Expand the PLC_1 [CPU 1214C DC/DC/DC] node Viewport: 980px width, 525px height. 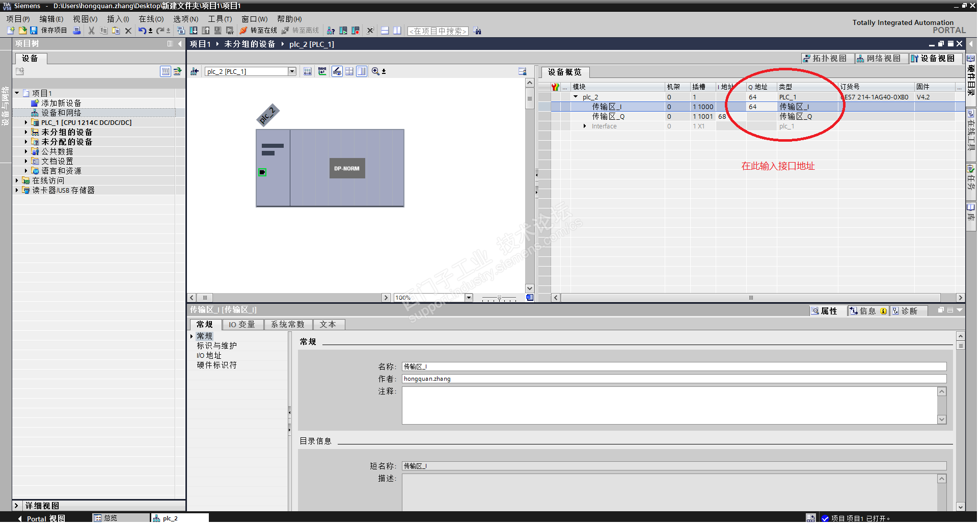26,122
